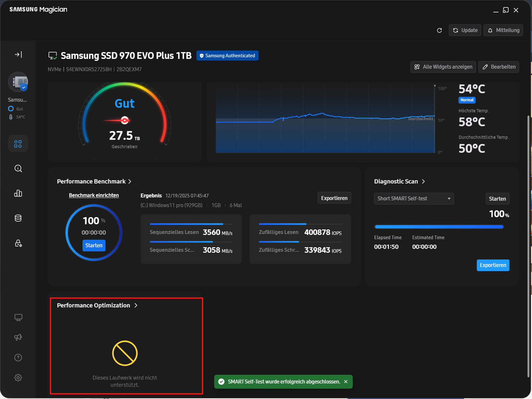The image size is (532, 399).
Task: Open the settings gear icon
Action: (18, 378)
